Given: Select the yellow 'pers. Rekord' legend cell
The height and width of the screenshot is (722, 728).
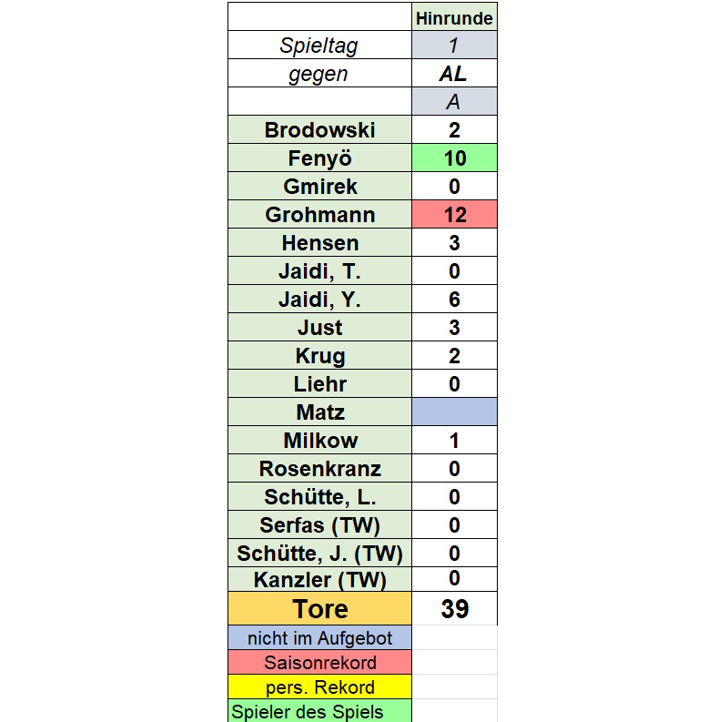Looking at the screenshot, I should tap(319, 686).
